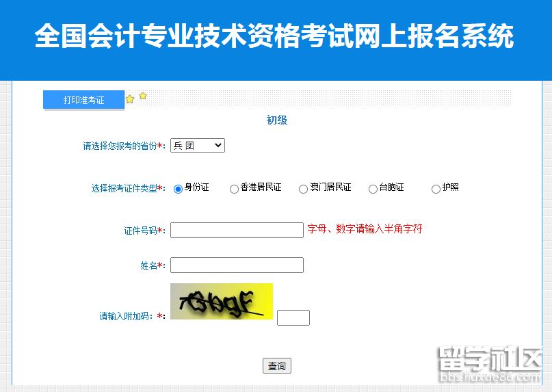Click the captcha image to refresh it
The image size is (552, 392).
click(x=222, y=302)
